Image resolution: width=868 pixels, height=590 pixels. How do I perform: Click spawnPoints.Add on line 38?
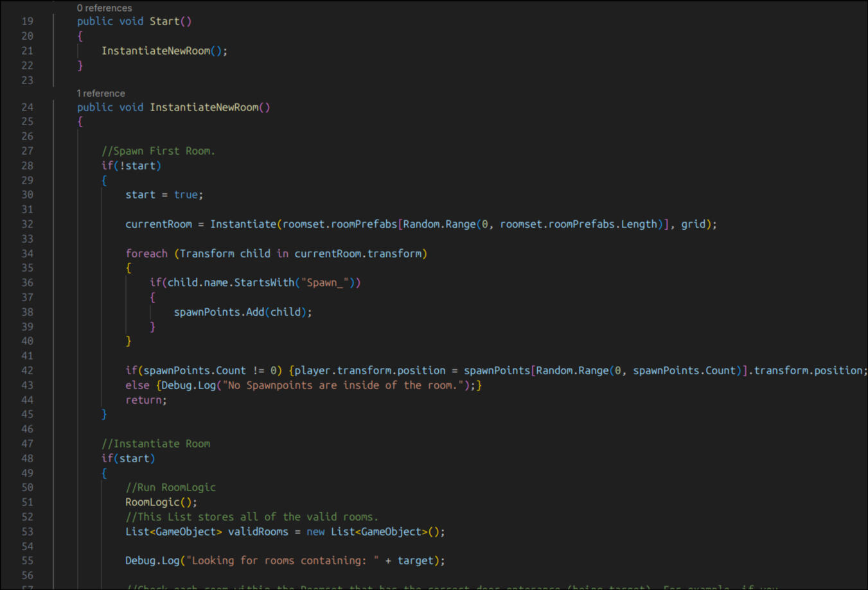[x=219, y=312]
